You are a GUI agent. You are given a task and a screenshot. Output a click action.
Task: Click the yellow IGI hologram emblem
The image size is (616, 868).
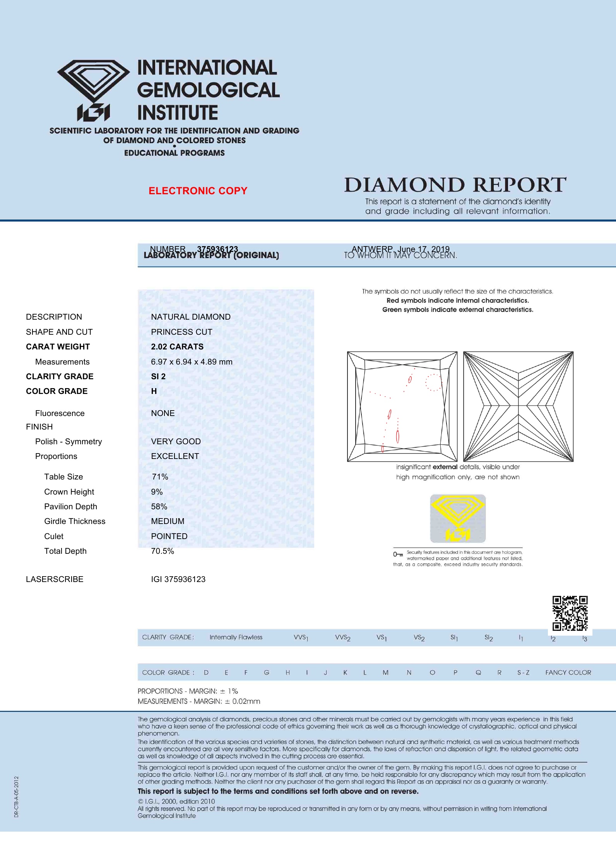pyautogui.click(x=458, y=519)
